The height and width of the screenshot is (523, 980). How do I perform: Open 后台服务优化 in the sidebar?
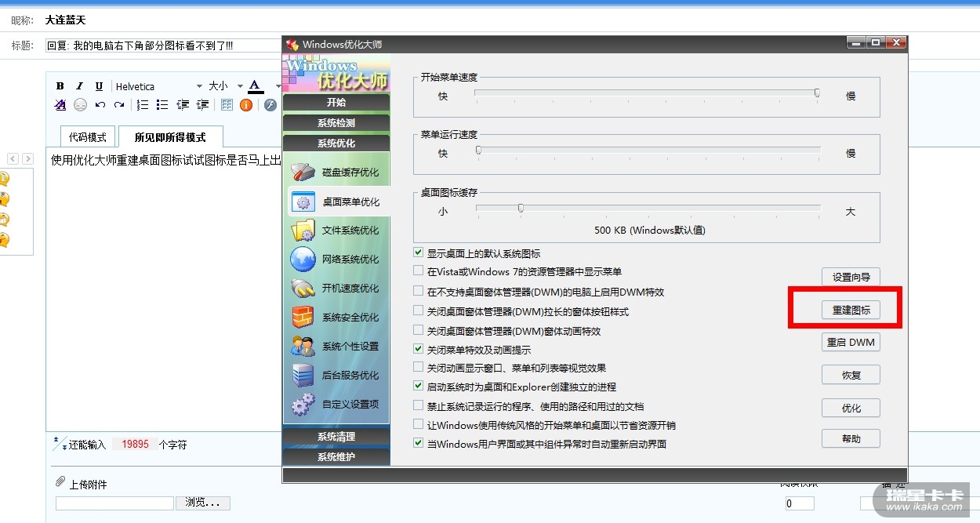click(336, 376)
